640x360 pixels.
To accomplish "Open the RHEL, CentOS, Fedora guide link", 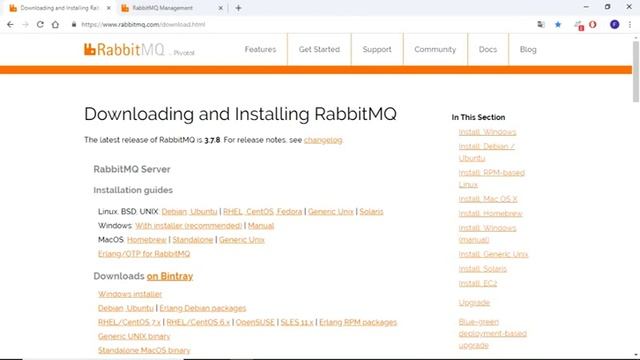I will (262, 211).
